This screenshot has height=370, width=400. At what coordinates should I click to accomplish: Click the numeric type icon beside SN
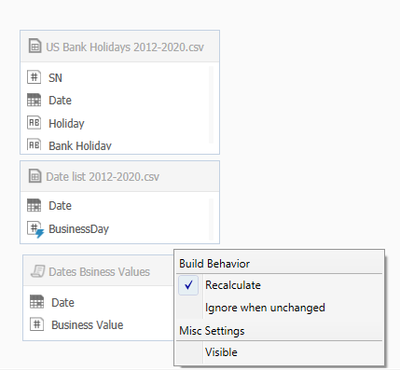tap(34, 77)
